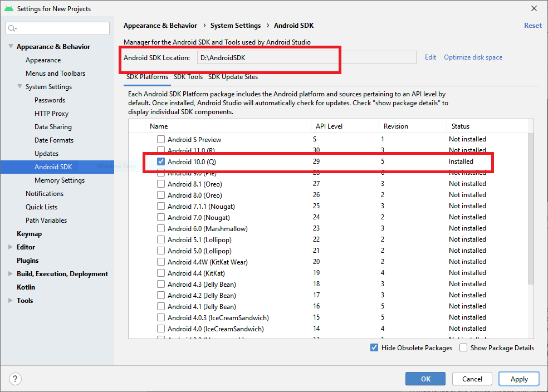Expand the Editor tree node
The height and width of the screenshot is (392, 548).
(x=11, y=247)
